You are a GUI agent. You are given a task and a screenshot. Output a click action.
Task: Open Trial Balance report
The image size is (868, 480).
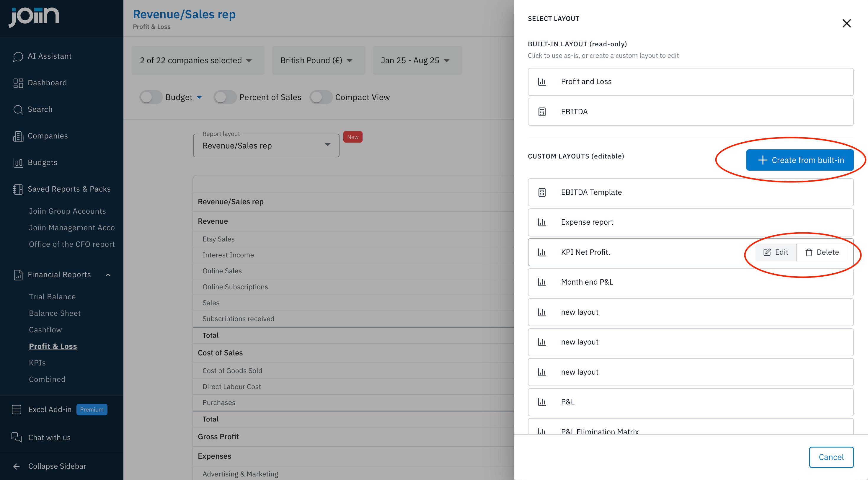[52, 297]
